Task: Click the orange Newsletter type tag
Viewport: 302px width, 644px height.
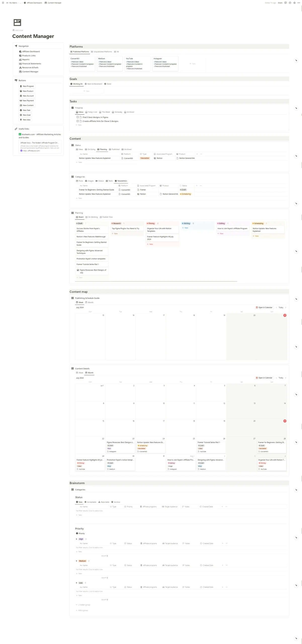Action: [145, 158]
